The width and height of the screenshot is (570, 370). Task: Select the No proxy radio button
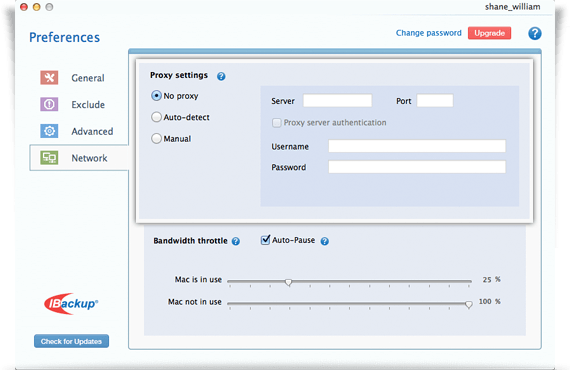click(156, 96)
